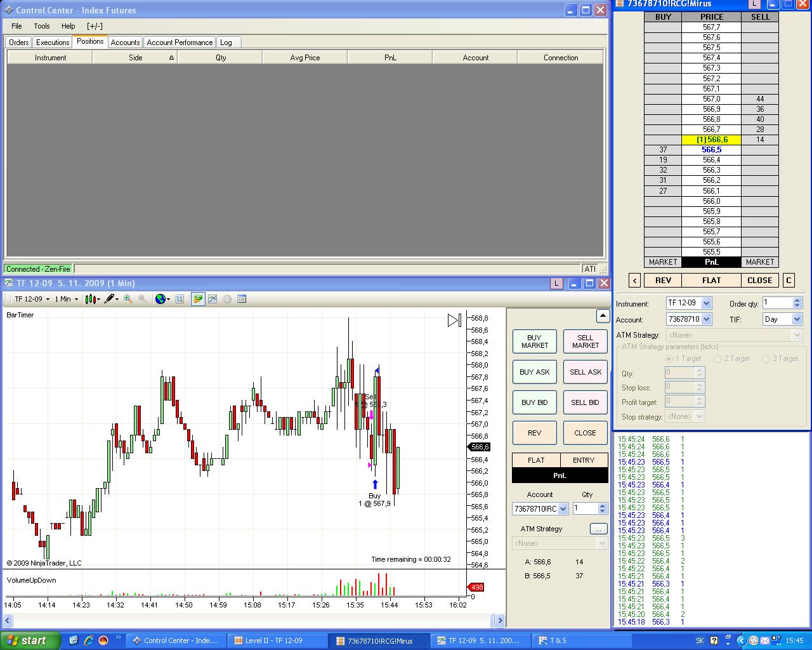Sort by the Instrument column header
The width and height of the screenshot is (812, 650).
tap(50, 58)
